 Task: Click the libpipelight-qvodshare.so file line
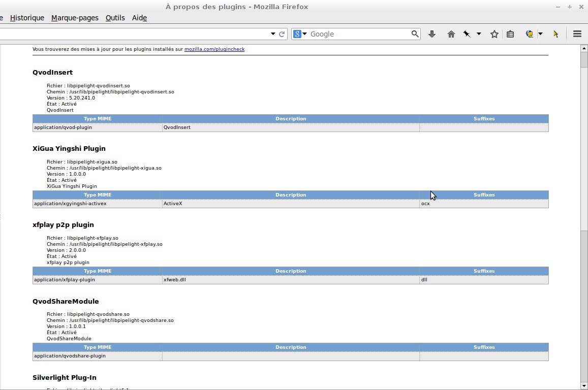[88, 314]
